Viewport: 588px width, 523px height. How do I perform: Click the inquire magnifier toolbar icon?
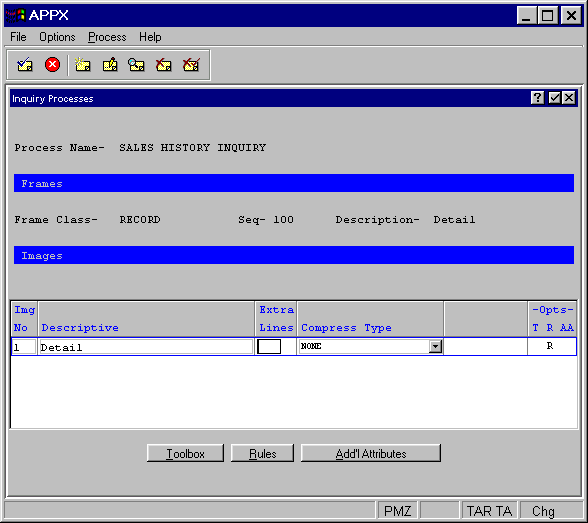coord(136,65)
